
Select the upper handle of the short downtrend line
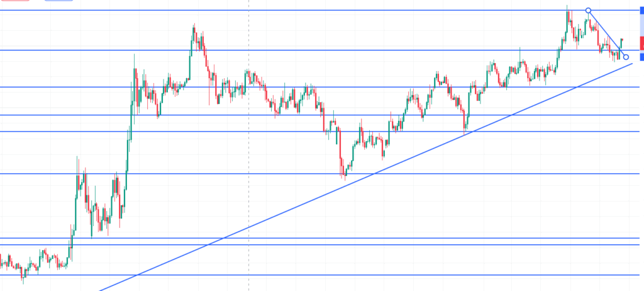(x=588, y=10)
